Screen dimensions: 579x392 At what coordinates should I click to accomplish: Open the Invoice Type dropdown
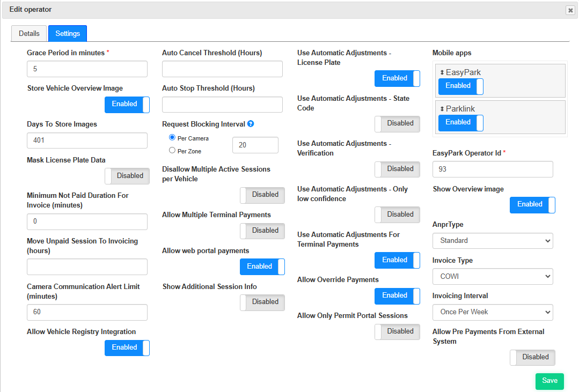tap(493, 277)
